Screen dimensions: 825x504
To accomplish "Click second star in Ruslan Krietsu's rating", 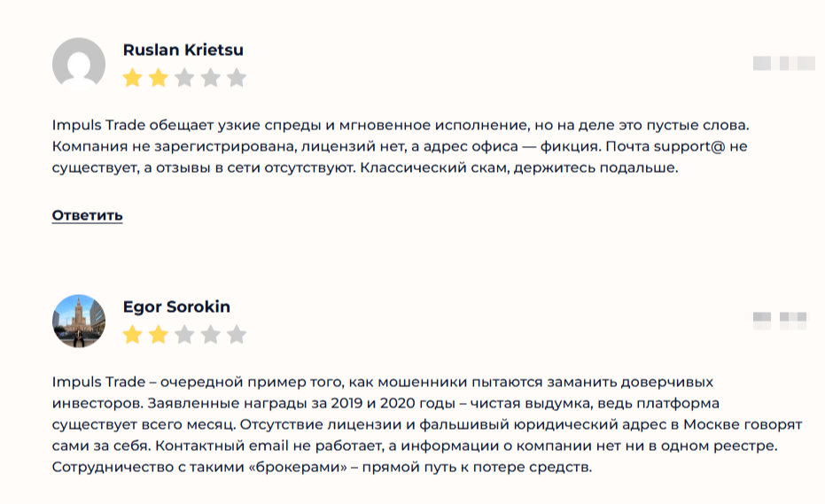I will pos(158,78).
